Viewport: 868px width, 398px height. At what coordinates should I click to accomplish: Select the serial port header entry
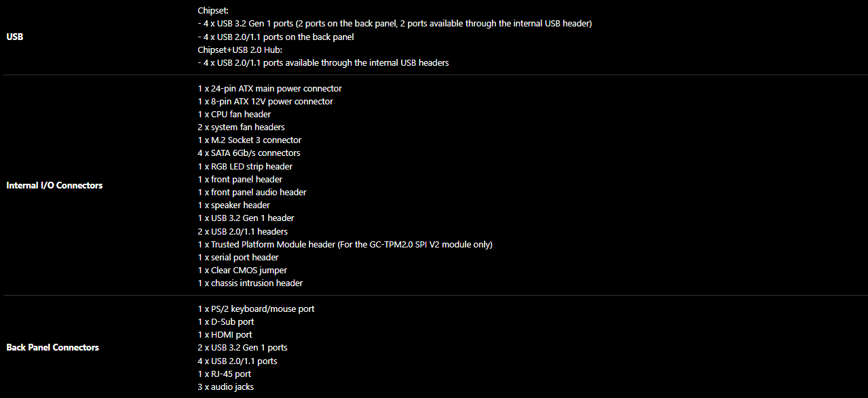[x=238, y=258]
